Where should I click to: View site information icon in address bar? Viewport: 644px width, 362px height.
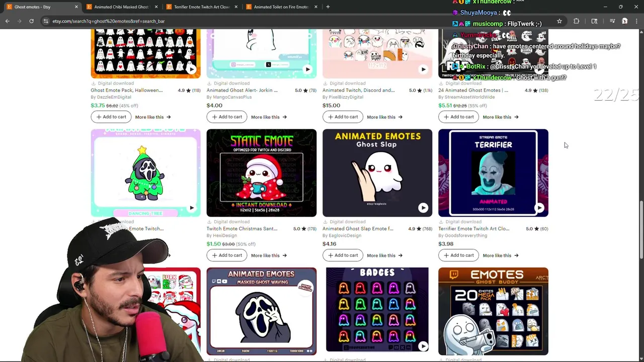[46, 21]
